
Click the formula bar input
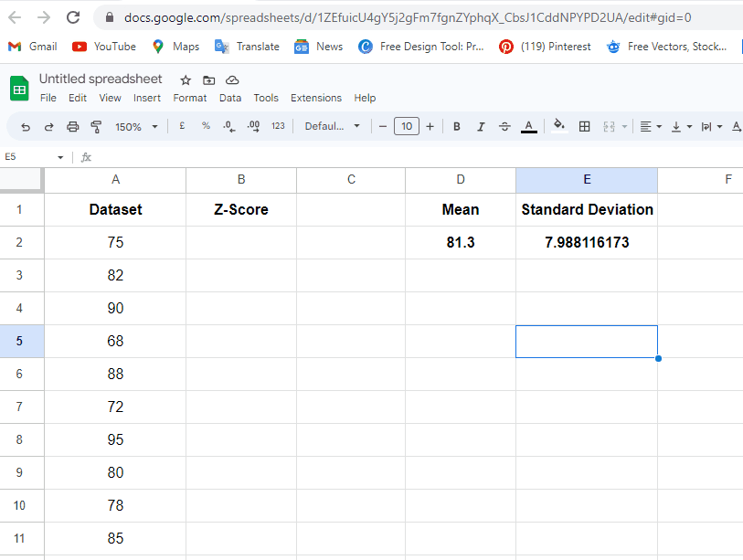click(x=417, y=157)
